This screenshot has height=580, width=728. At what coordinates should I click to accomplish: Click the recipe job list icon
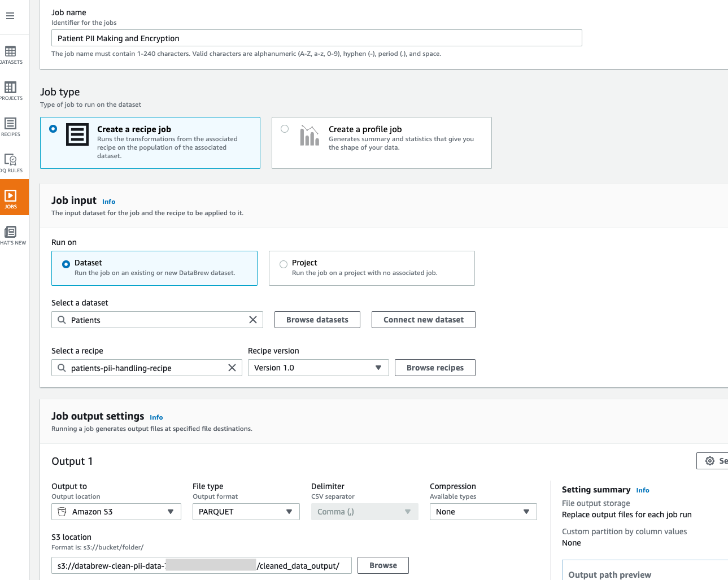tap(77, 134)
